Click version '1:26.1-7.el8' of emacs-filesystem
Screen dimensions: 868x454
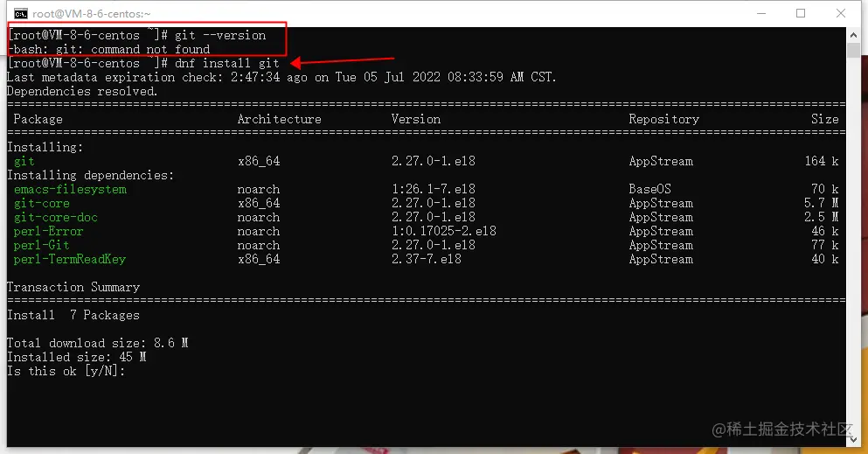434,189
